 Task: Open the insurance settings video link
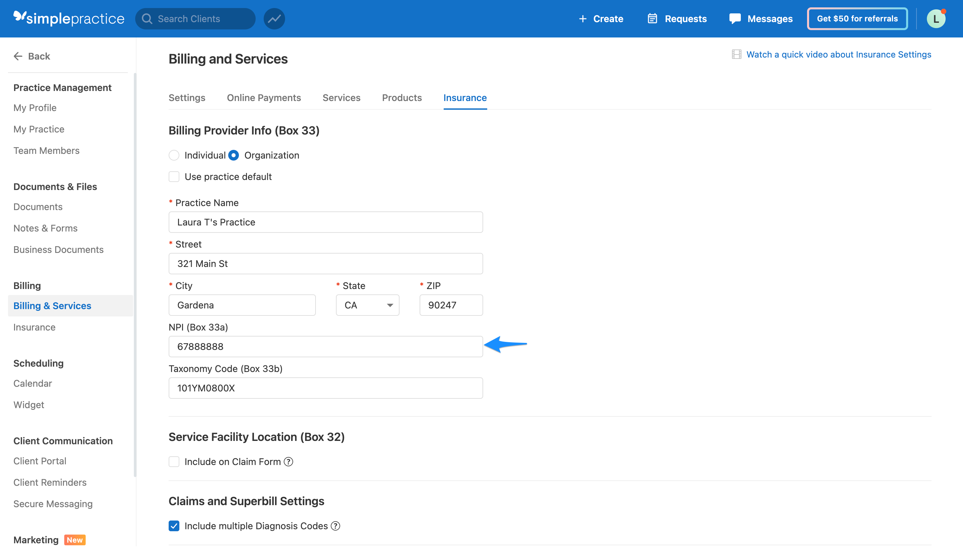[839, 54]
